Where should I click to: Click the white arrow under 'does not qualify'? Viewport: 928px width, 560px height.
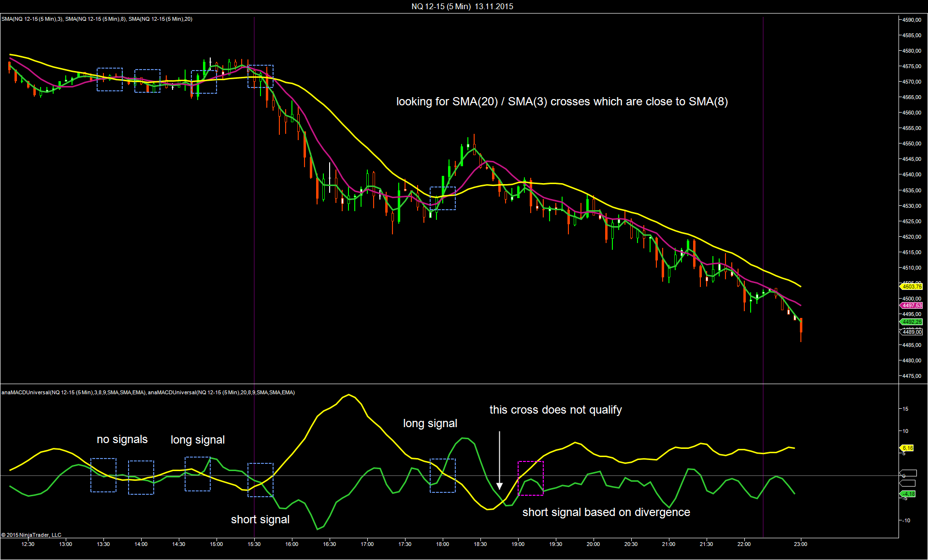(499, 460)
